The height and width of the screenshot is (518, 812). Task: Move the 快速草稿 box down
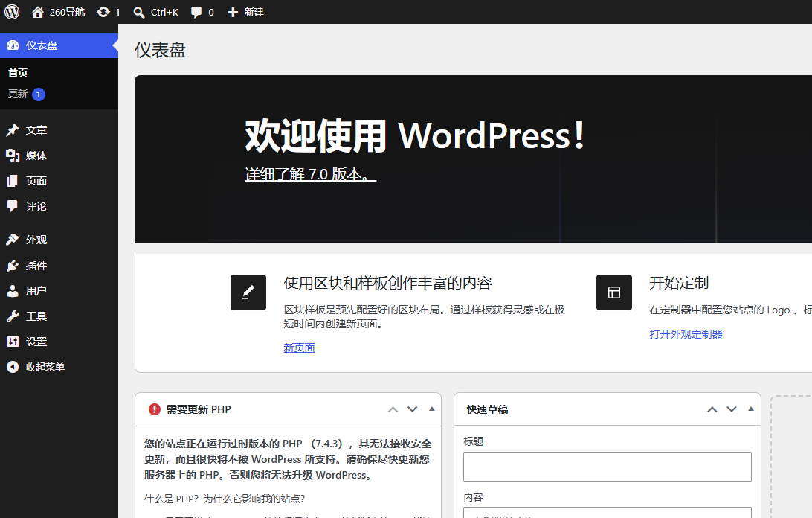coord(731,409)
